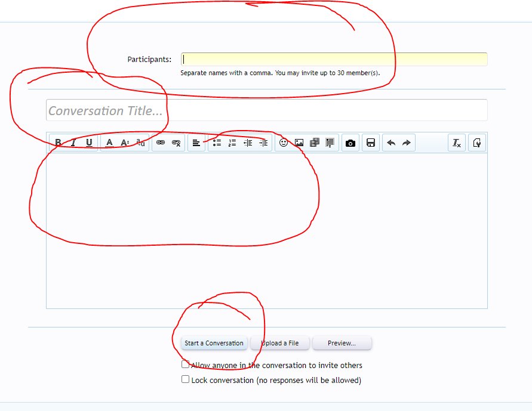Remove link with unlink icon
This screenshot has width=532, height=411.
tap(176, 143)
